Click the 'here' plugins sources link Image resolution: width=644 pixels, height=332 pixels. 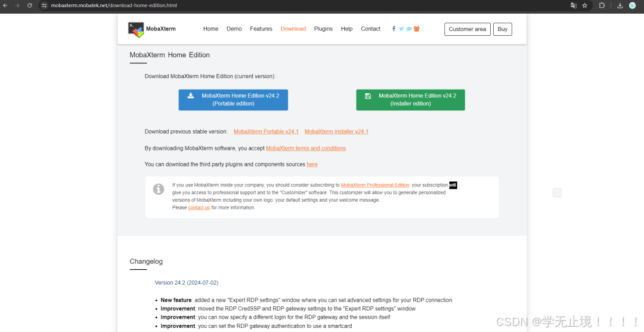pos(312,164)
